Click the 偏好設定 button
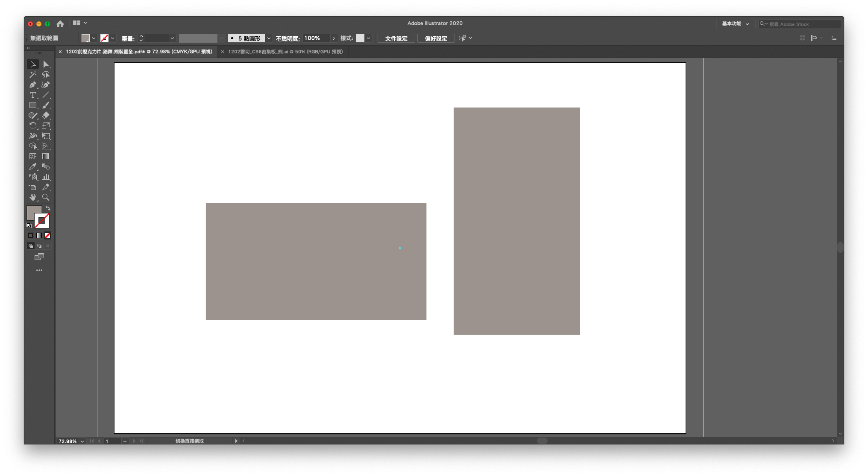 click(436, 38)
